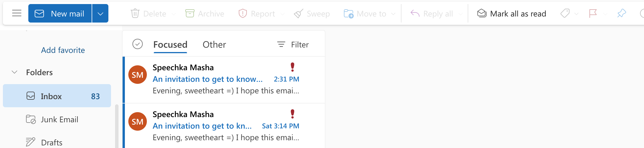Open the Junk Email folder
Screen dimensions: 644x148
(x=59, y=119)
